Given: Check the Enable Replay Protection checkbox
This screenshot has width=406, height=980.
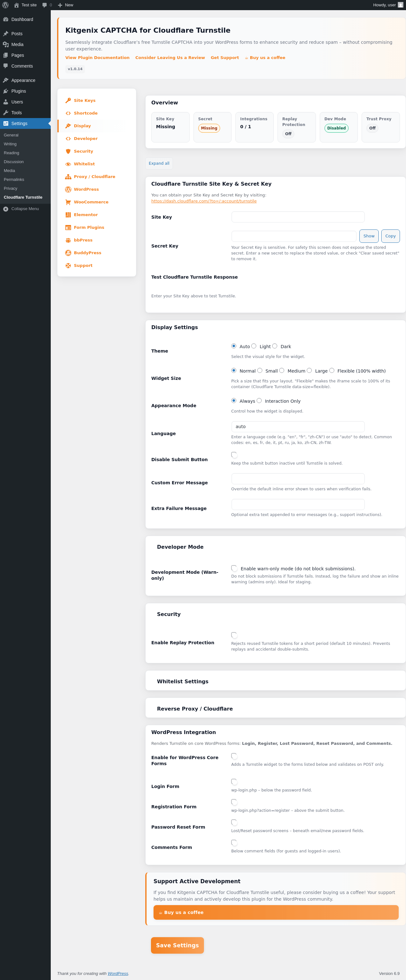Looking at the screenshot, I should (x=234, y=635).
